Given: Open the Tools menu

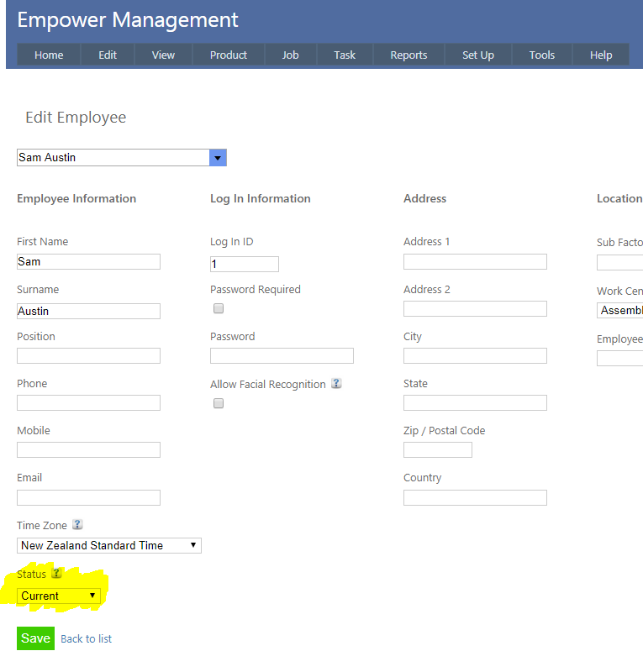Looking at the screenshot, I should coord(541,55).
